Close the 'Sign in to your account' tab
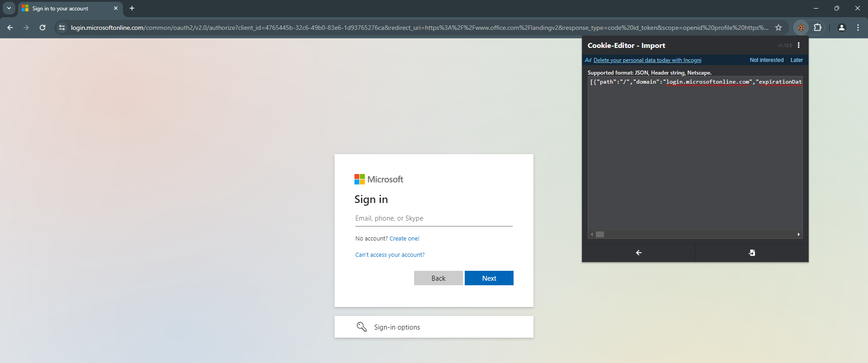This screenshot has height=363, width=868. point(116,8)
